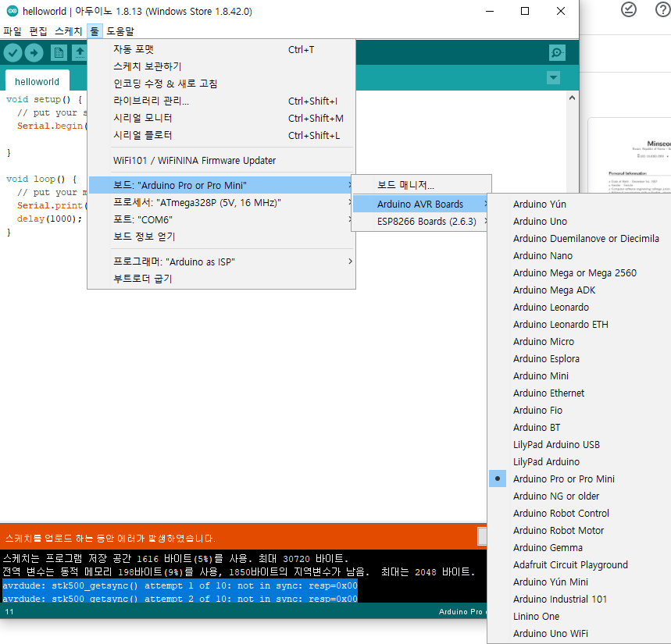The height and width of the screenshot is (644, 671).
Task: Select Adafruit Circuit Playground board
Action: click(x=580, y=565)
